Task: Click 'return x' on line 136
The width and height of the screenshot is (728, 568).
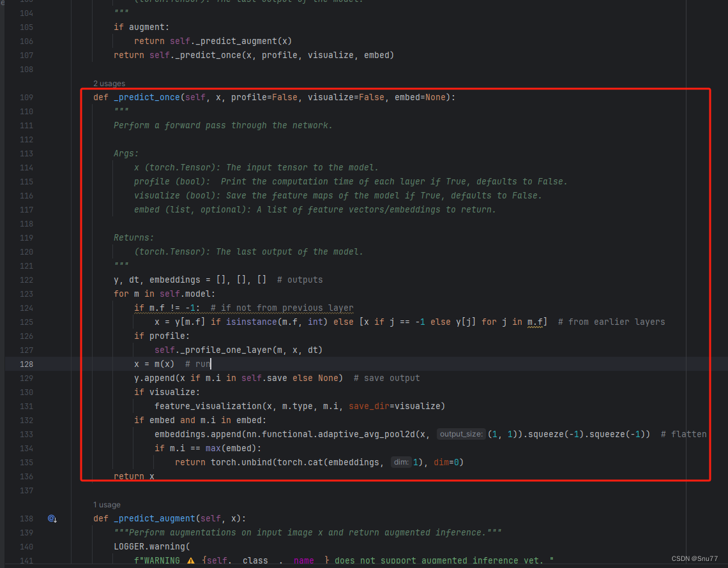Action: tap(134, 476)
